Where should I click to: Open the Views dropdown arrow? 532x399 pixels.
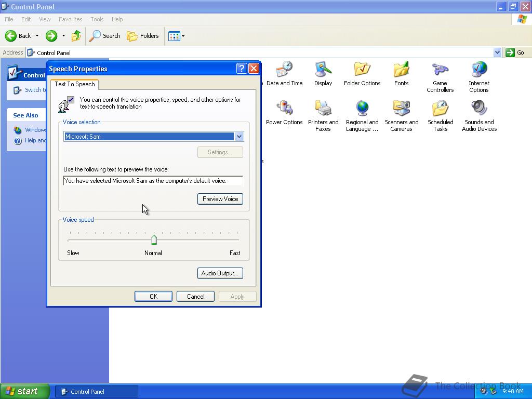click(x=183, y=36)
